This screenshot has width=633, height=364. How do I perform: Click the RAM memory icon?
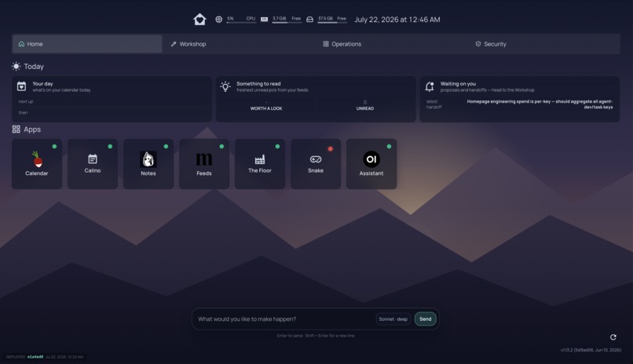click(x=264, y=20)
